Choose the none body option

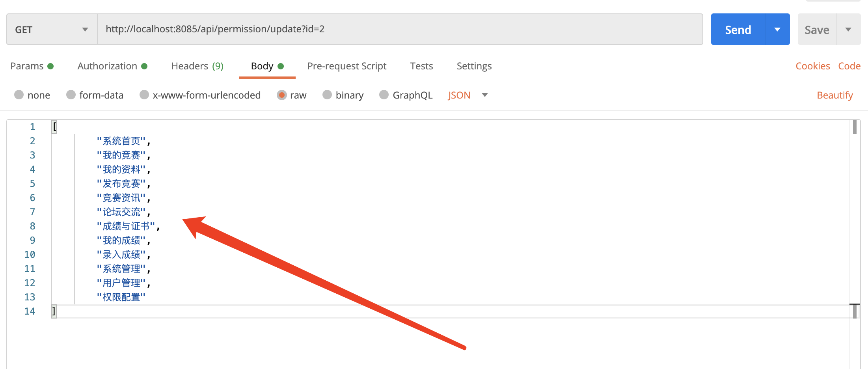[x=19, y=95]
